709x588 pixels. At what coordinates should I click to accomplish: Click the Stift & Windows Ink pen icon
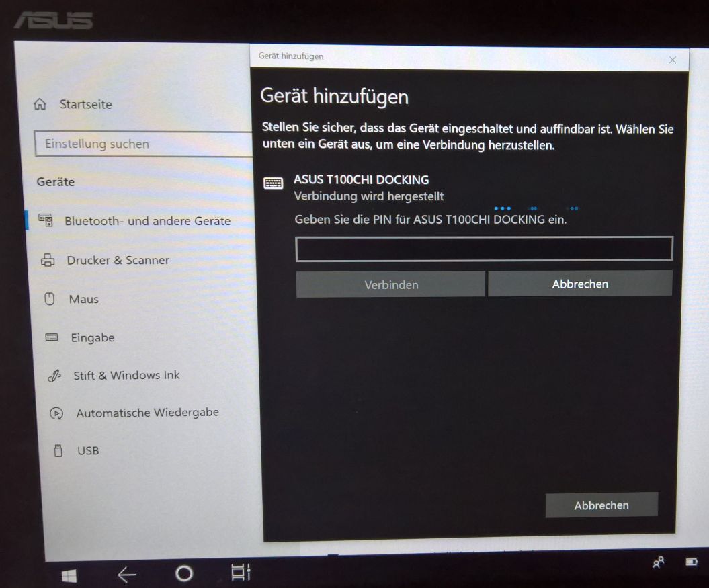[x=54, y=376]
